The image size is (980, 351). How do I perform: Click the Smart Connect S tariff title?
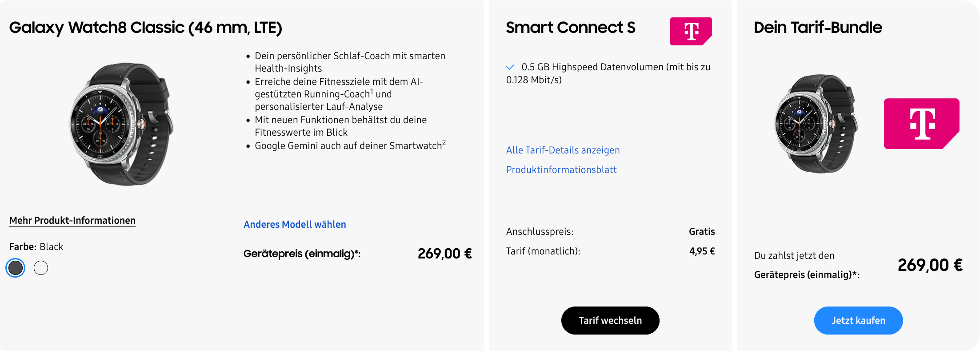point(571,28)
